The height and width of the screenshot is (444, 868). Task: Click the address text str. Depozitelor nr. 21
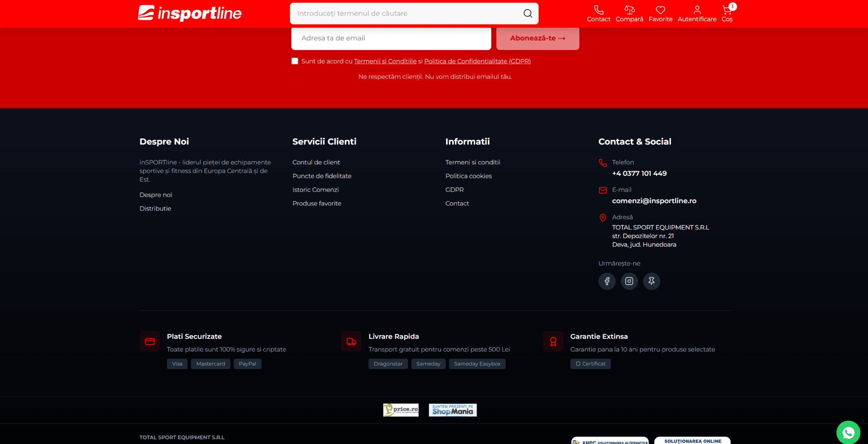643,236
